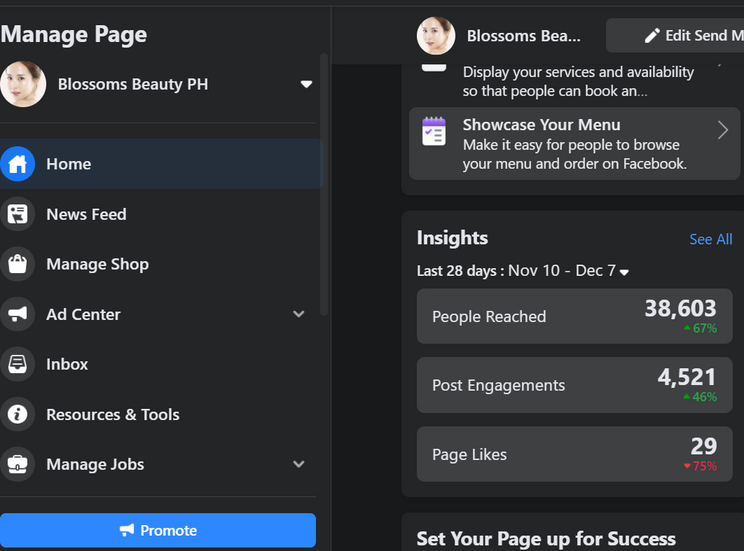This screenshot has height=551, width=744.
Task: Click the Insights section heading
Action: click(452, 238)
